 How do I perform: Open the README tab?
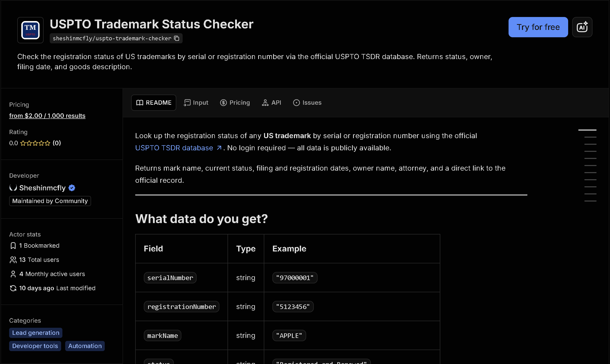point(154,103)
